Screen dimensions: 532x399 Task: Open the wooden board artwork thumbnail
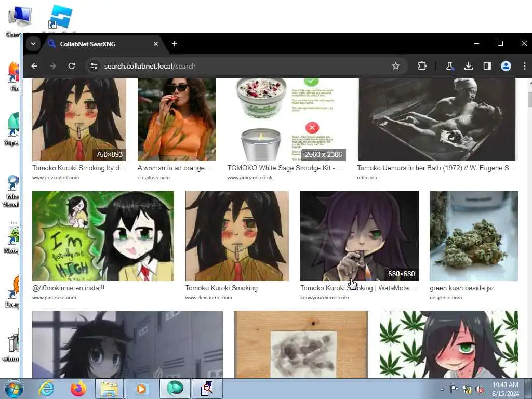click(301, 344)
